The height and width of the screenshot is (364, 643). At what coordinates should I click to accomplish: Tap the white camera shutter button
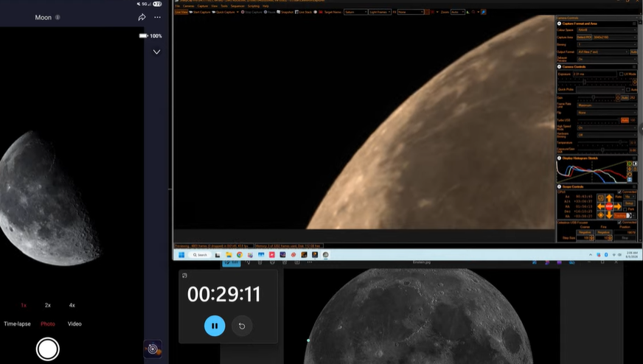click(48, 349)
